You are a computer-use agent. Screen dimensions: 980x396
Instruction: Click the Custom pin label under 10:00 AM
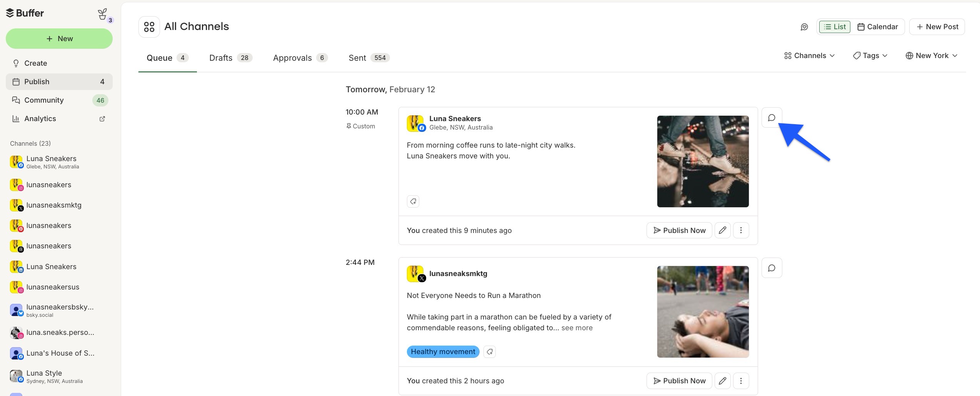[x=360, y=126]
